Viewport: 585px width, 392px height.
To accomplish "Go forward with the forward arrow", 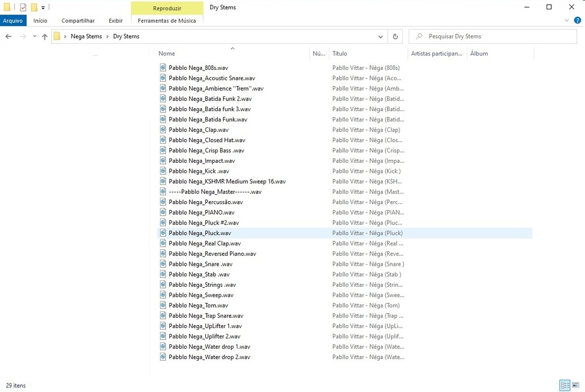I will pyautogui.click(x=23, y=37).
